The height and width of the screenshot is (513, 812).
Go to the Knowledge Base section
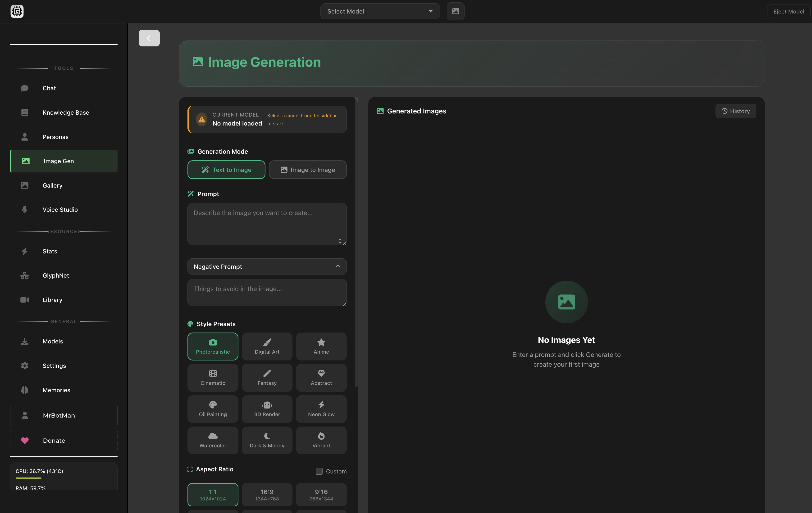point(66,112)
